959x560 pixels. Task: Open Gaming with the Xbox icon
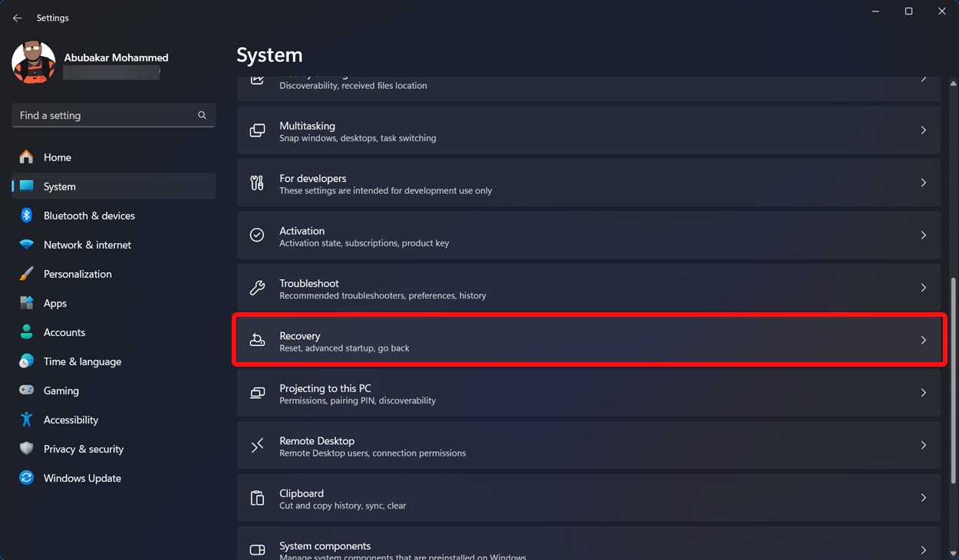coord(26,390)
